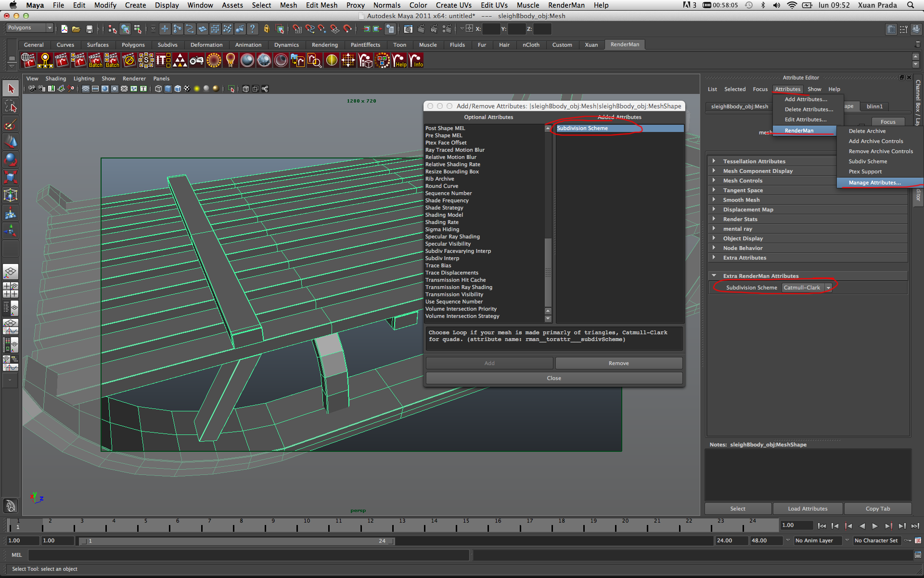This screenshot has height=578, width=924.
Task: Toggle the resolution gate in viewport
Action: 104,89
